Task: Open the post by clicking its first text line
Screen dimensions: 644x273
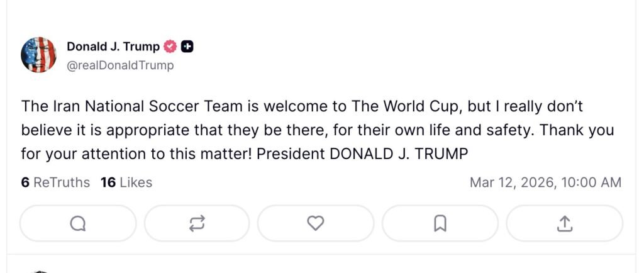Action: [x=302, y=106]
